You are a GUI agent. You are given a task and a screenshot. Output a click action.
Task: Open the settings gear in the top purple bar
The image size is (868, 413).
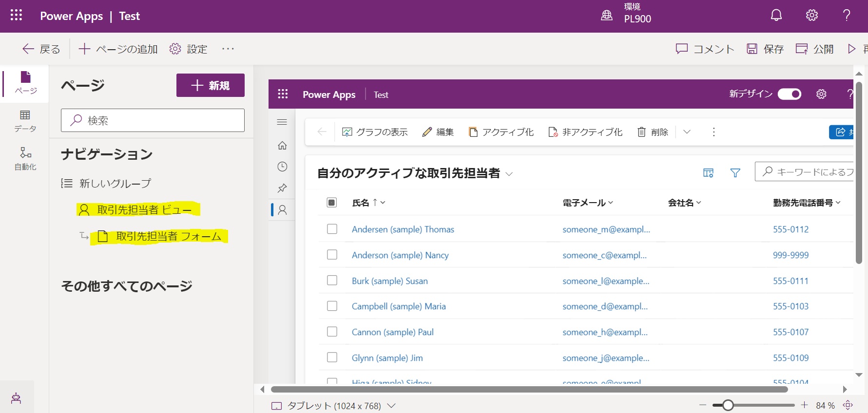tap(812, 15)
